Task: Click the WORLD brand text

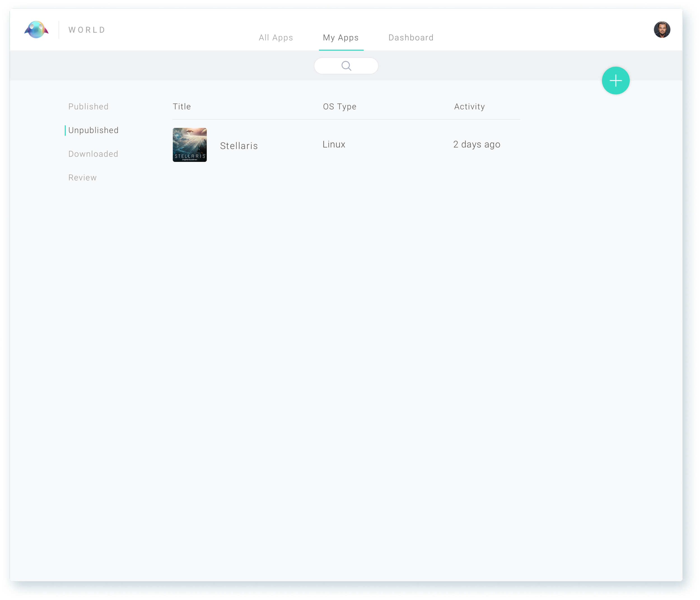Action: [87, 30]
